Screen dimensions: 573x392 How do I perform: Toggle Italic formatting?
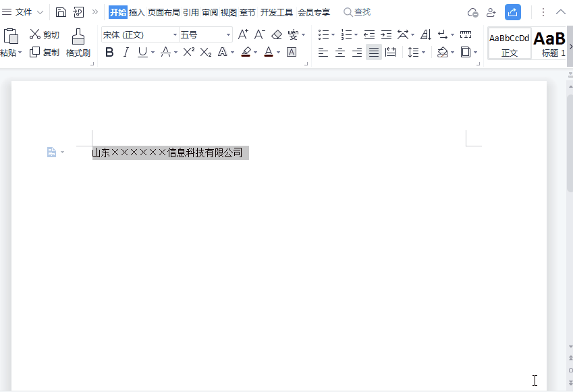pos(126,52)
